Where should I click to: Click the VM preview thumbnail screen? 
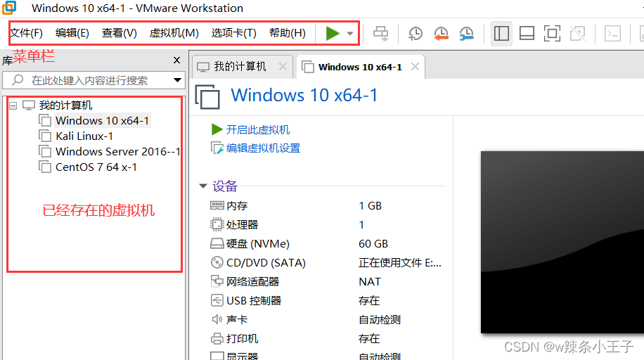pos(562,243)
